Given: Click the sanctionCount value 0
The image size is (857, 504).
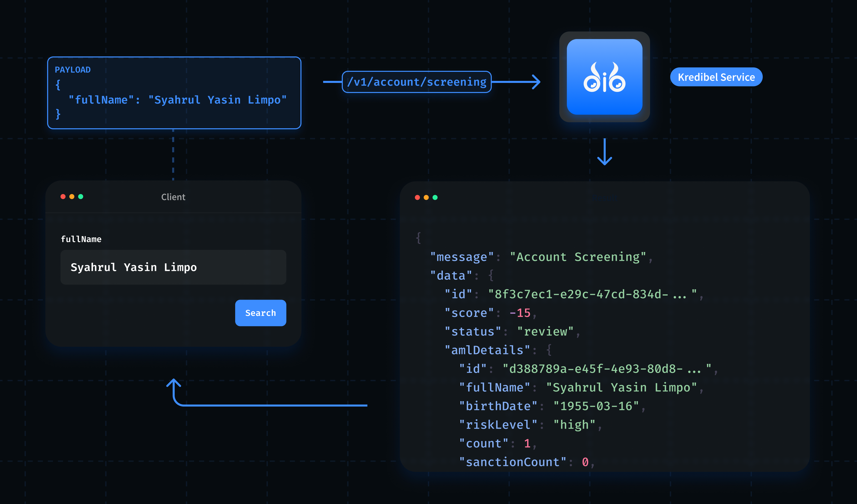Looking at the screenshot, I should point(585,462).
